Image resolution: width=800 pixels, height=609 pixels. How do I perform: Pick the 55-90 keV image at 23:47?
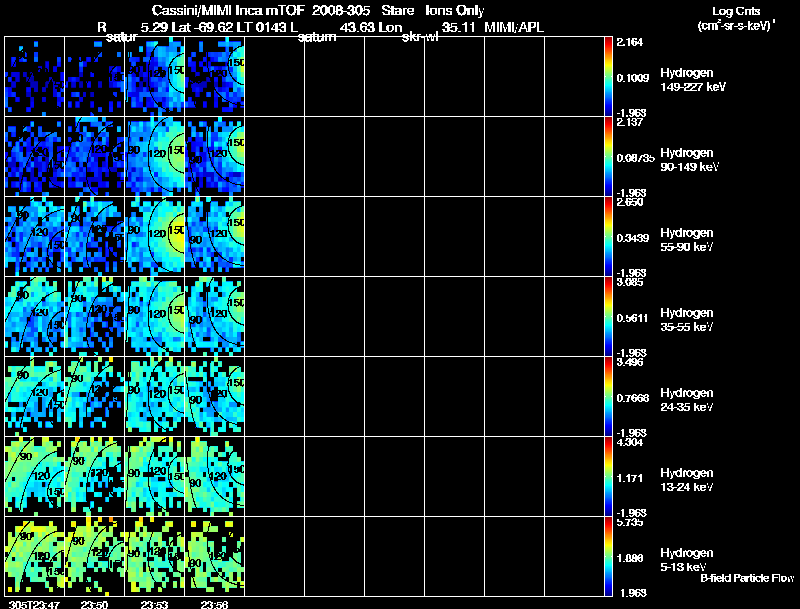point(35,237)
